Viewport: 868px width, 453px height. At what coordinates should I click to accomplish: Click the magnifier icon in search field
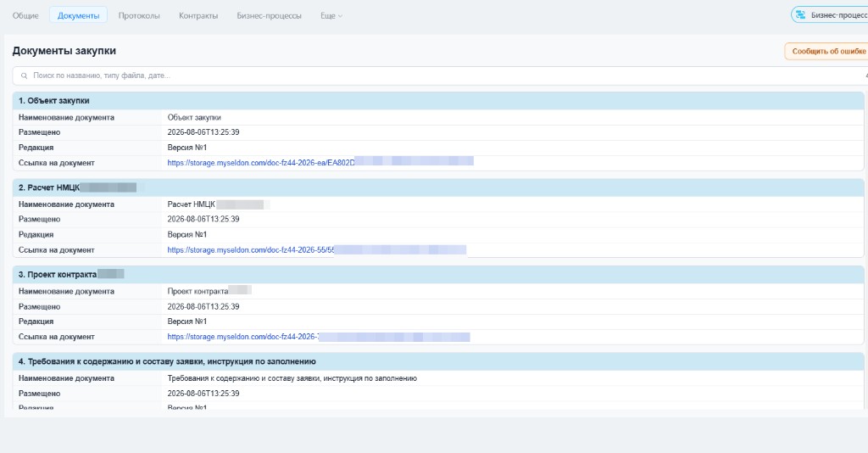[x=24, y=75]
